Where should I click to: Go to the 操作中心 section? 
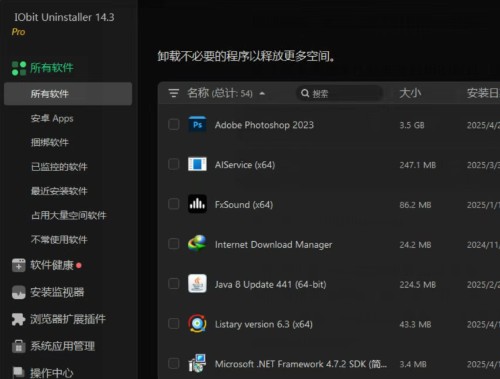pyautogui.click(x=52, y=373)
